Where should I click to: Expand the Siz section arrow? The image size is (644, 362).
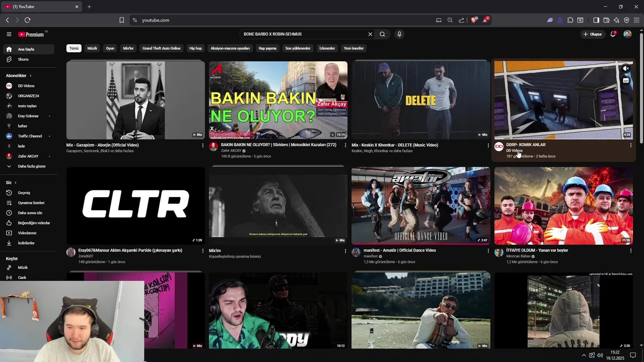(x=15, y=183)
